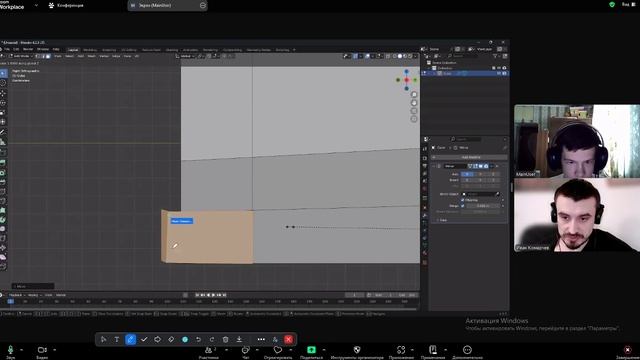Click the viewport zoom navigation icon

point(414,95)
